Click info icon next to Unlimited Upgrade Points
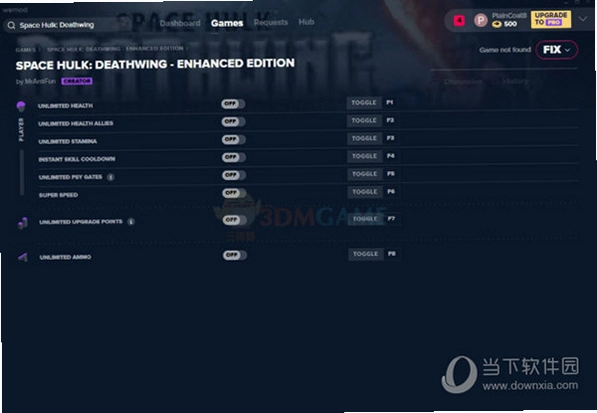This screenshot has width=597, height=413. click(131, 222)
